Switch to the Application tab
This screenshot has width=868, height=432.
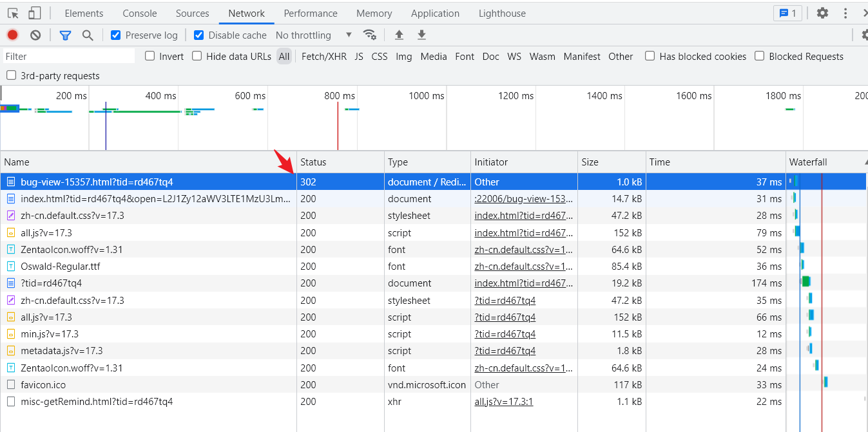[435, 14]
